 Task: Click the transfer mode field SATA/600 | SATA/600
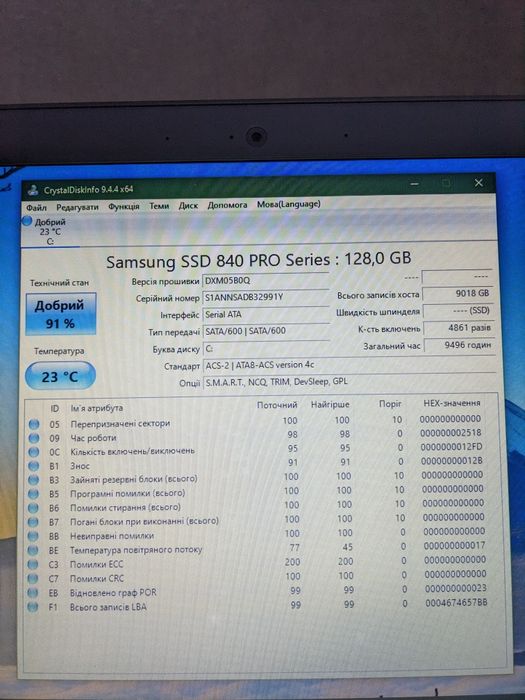tap(266, 331)
